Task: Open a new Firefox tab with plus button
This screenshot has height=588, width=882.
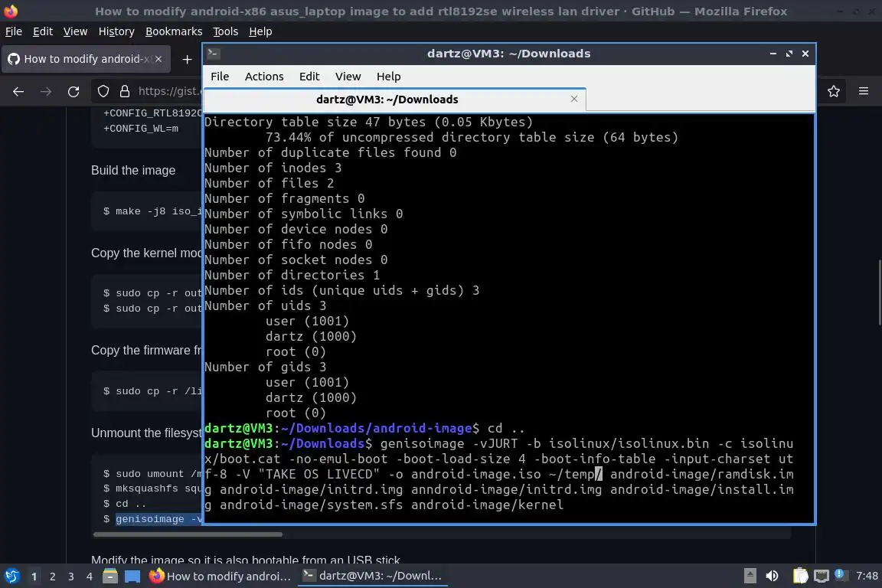Action: (187, 59)
